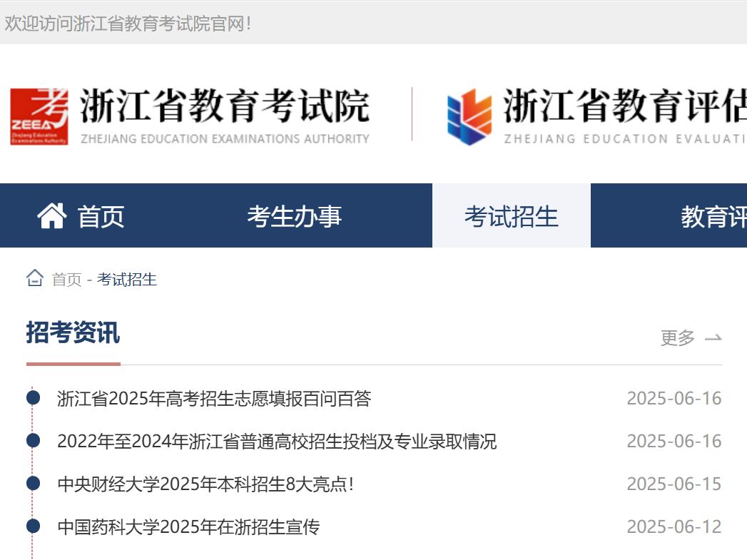Click the 浙江省教育考试院 title text

coord(225,106)
